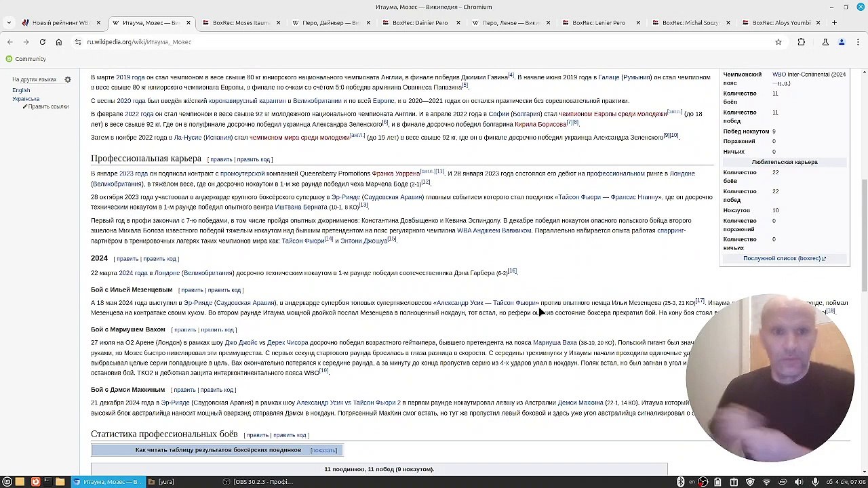Switch to Українська language version
The height and width of the screenshot is (488, 868).
[26, 99]
